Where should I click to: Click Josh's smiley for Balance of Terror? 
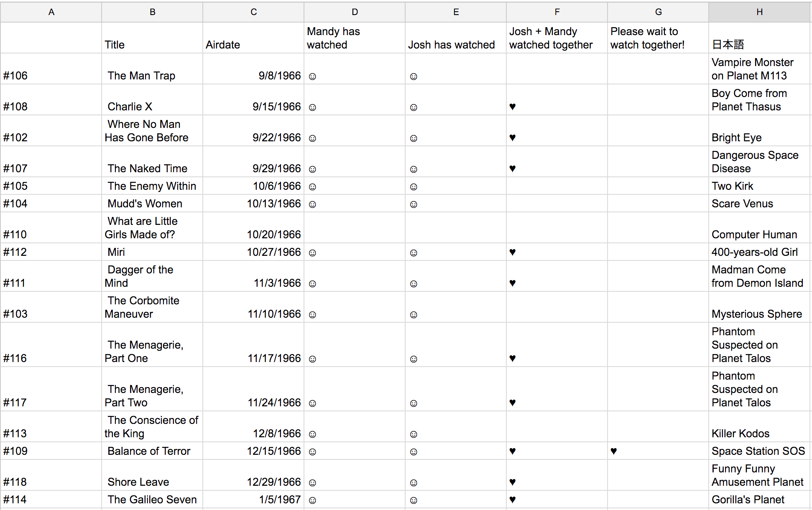pyautogui.click(x=414, y=451)
